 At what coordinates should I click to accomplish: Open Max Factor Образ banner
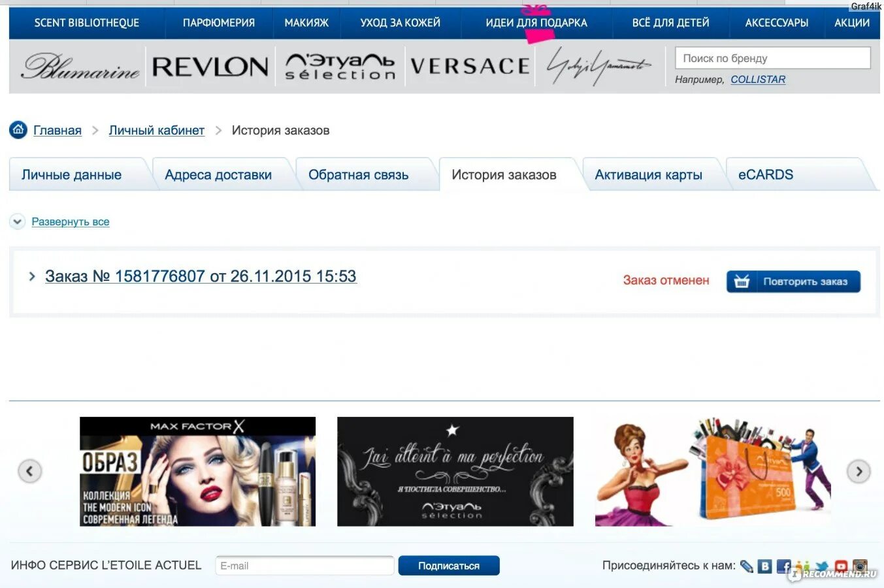coord(197,472)
